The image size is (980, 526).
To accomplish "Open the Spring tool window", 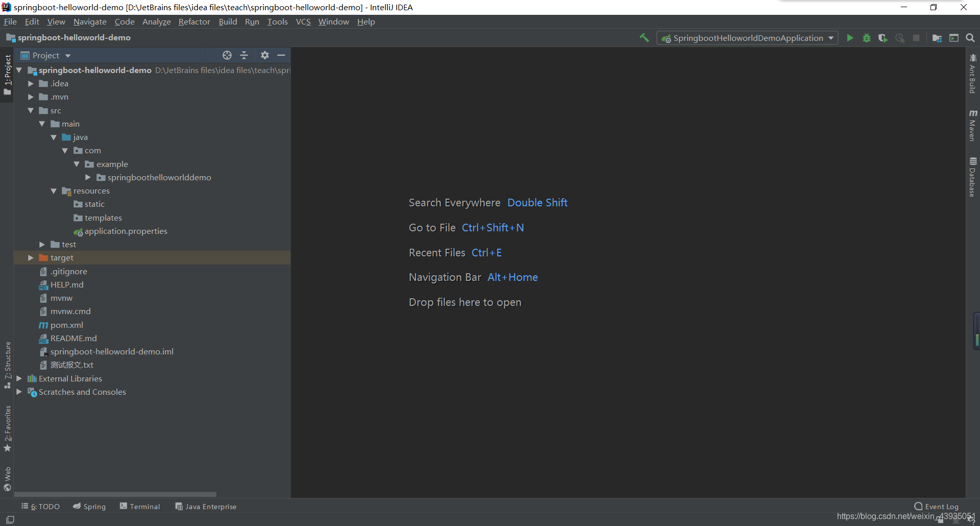I will click(89, 507).
